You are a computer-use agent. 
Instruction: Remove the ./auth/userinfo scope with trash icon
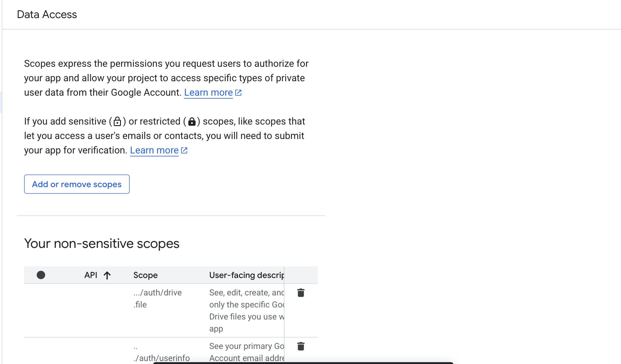pyautogui.click(x=301, y=346)
